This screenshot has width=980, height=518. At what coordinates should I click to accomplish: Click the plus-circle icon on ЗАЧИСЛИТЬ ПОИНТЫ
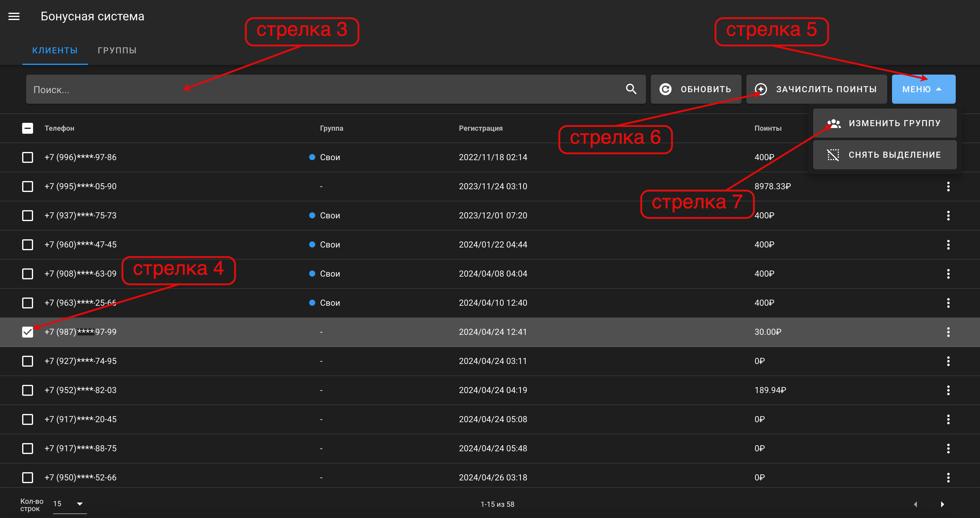761,89
